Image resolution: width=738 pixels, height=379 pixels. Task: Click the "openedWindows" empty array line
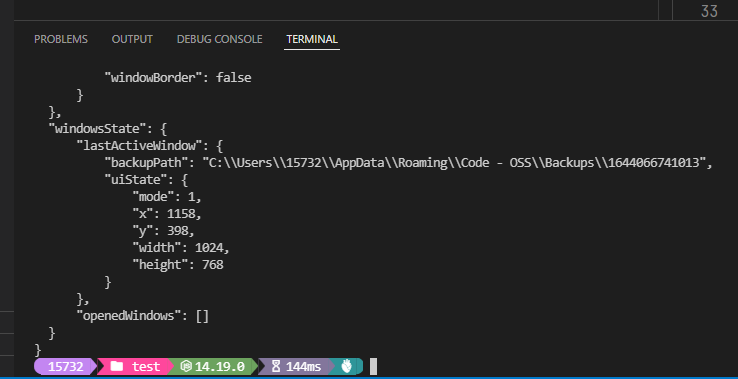(143, 315)
